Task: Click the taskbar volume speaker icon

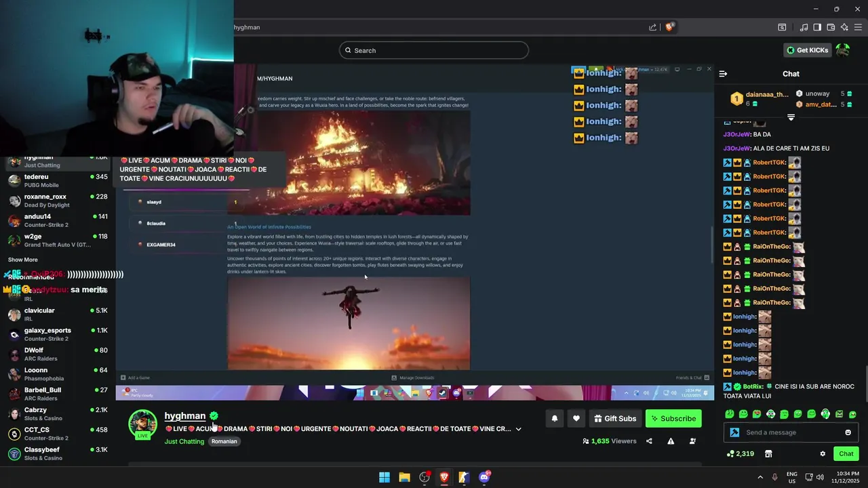Action: click(820, 477)
